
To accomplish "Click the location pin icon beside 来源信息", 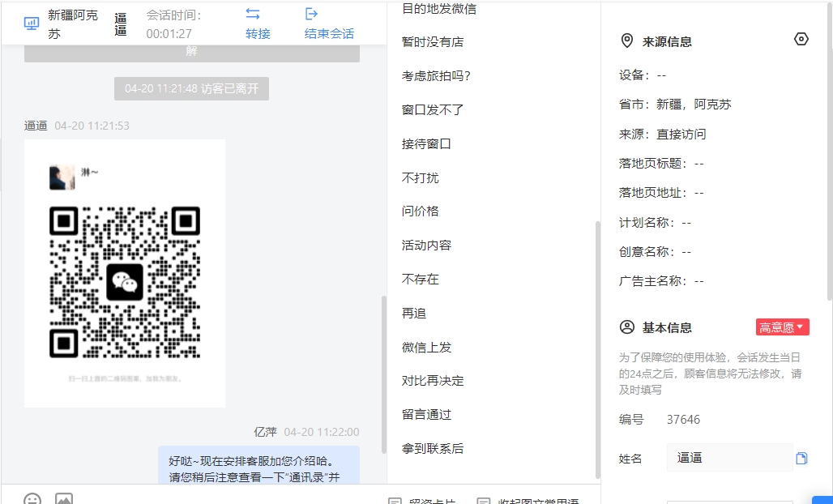I will (627, 41).
